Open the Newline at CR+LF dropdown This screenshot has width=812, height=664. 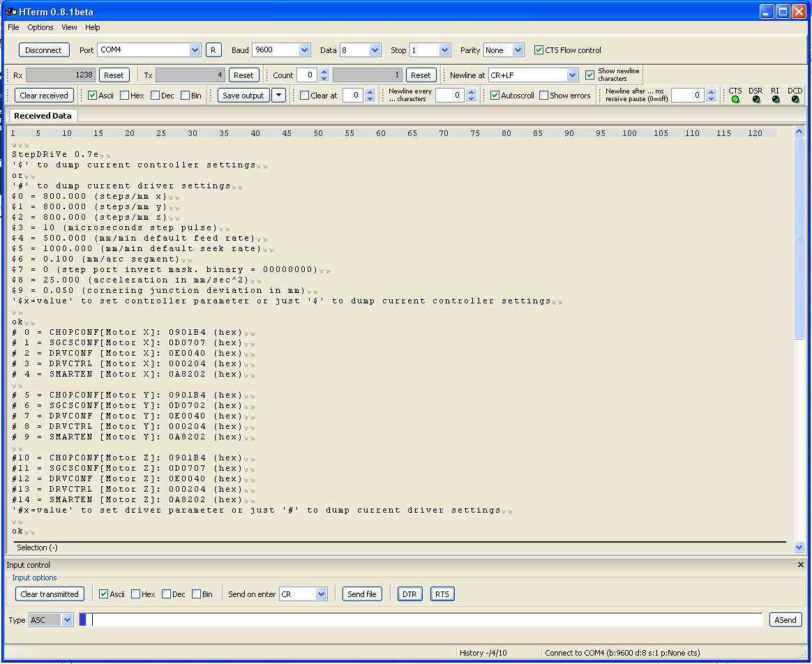572,75
